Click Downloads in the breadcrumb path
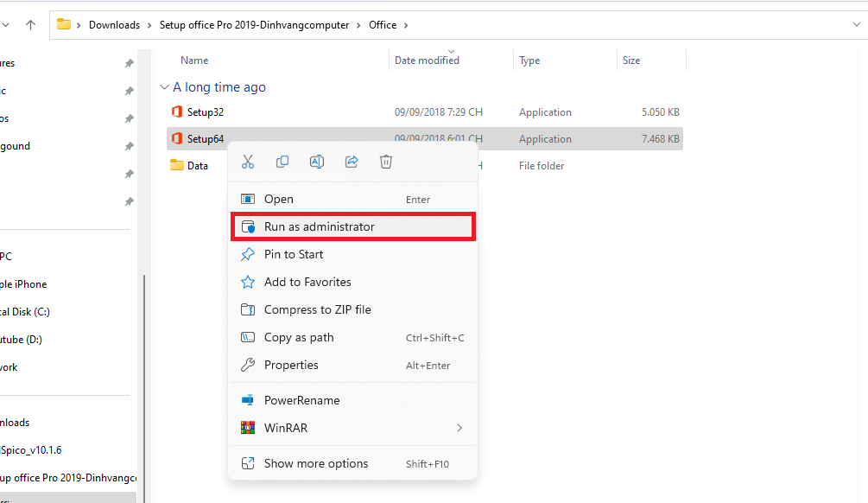868x503 pixels. [114, 25]
